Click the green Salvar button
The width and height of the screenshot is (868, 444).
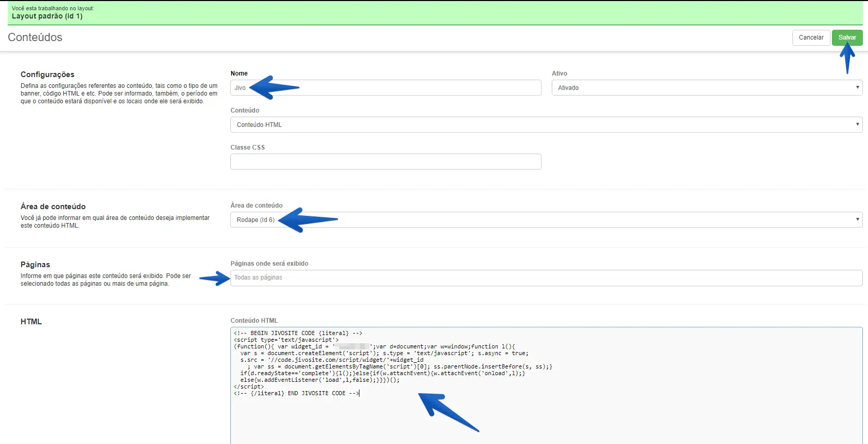[x=846, y=38]
